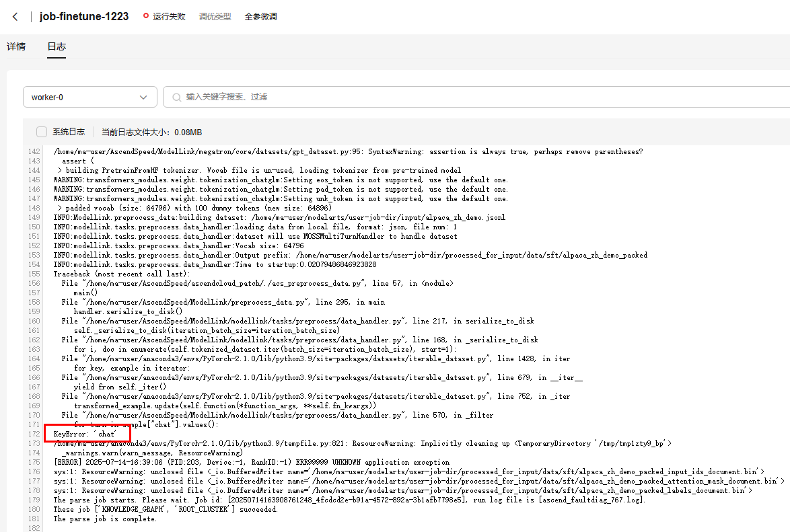Image resolution: width=790 pixels, height=532 pixels.
Task: Click the 全参微调 tuning type value
Action: coord(260,17)
